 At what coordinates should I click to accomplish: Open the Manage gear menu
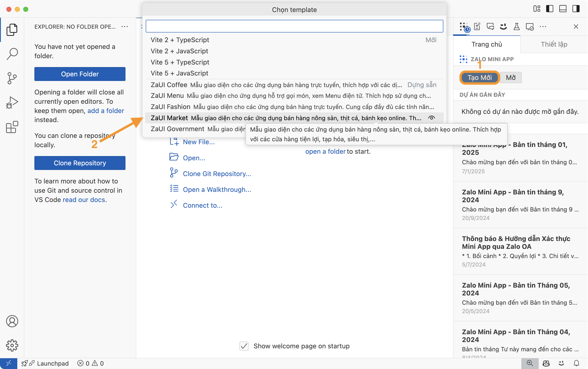click(12, 345)
